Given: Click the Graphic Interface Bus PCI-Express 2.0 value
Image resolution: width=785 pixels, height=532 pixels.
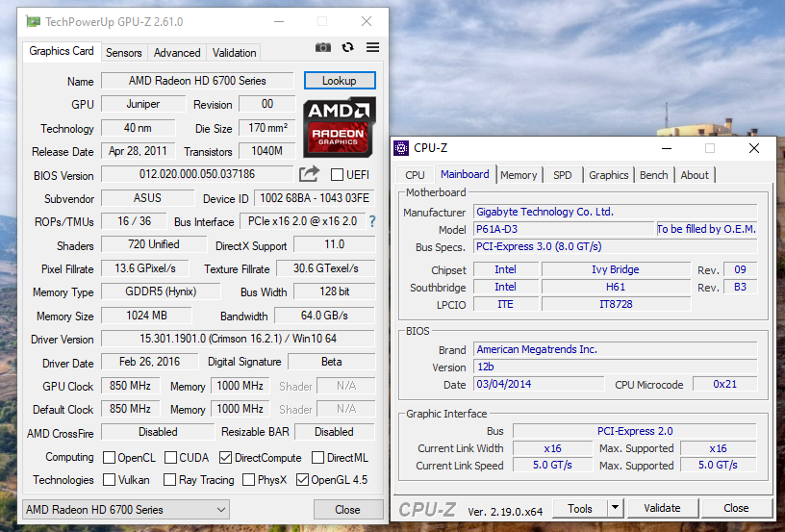Looking at the screenshot, I should click(x=635, y=431).
